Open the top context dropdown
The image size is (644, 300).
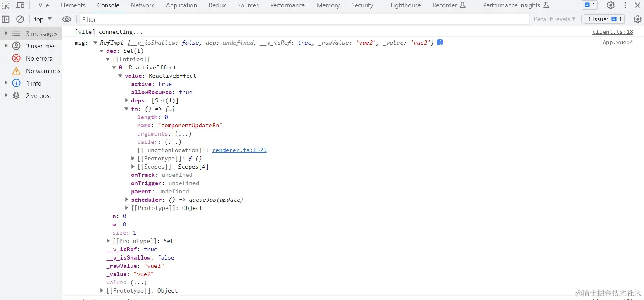coord(43,19)
